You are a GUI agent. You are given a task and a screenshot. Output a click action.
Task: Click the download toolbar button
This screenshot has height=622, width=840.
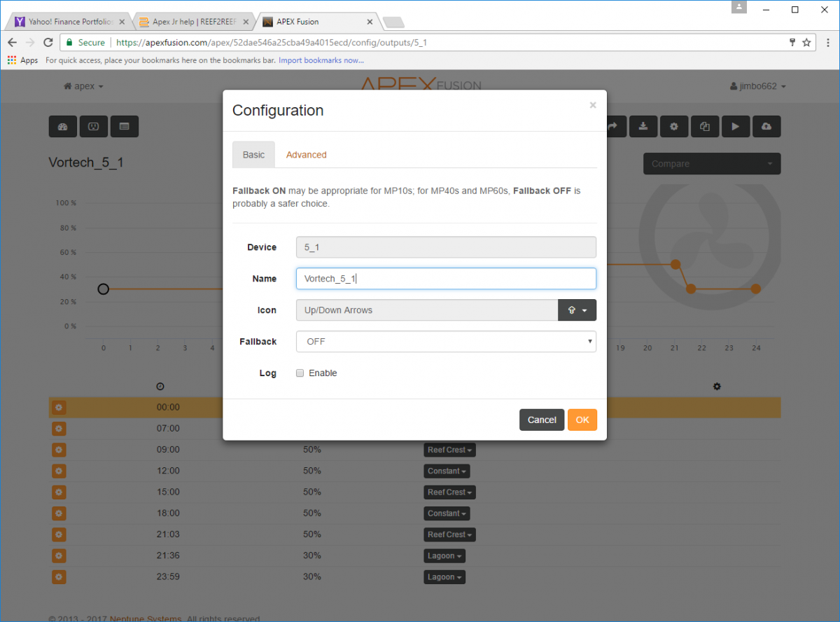[x=643, y=127]
